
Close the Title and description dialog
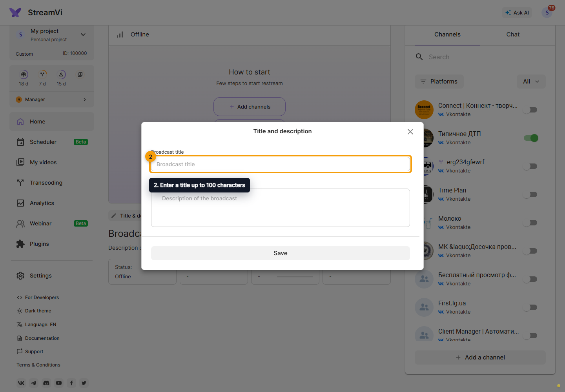(x=410, y=132)
